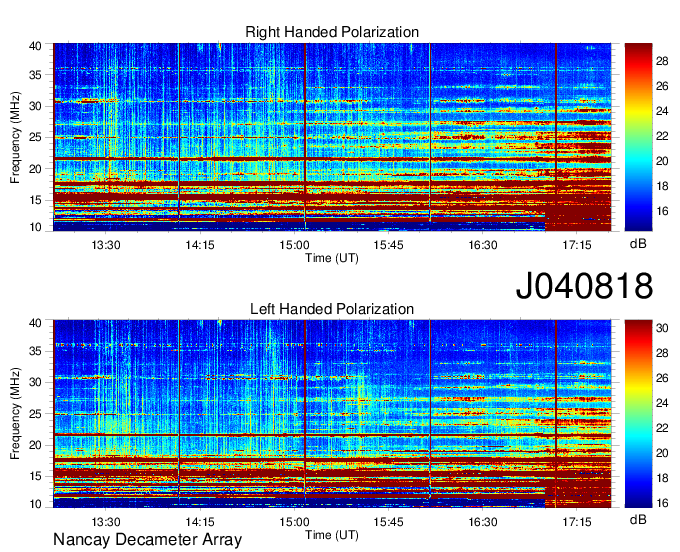The image size is (680, 552).
Task: Click the left-handed polarization spectrogram
Action: (x=332, y=414)
